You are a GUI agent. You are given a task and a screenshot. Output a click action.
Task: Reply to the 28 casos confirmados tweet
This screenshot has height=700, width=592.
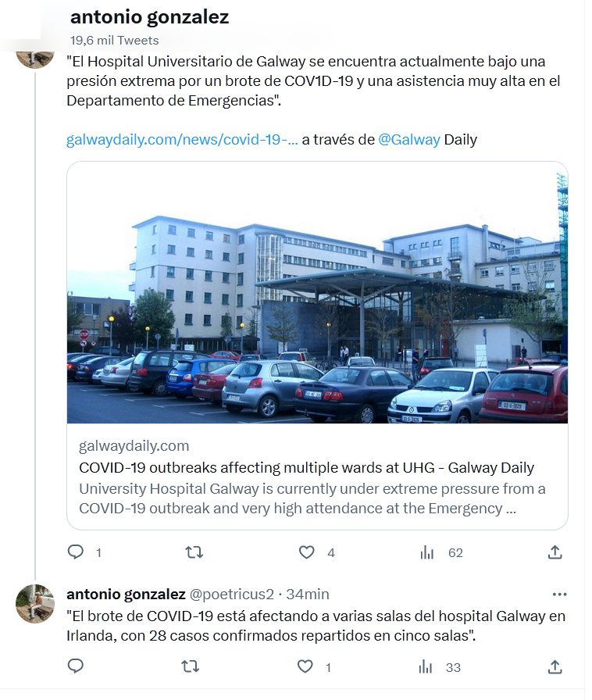click(76, 666)
